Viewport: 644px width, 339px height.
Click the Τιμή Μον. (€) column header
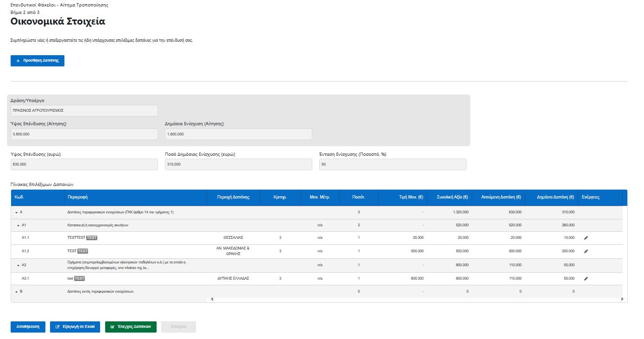point(403,197)
